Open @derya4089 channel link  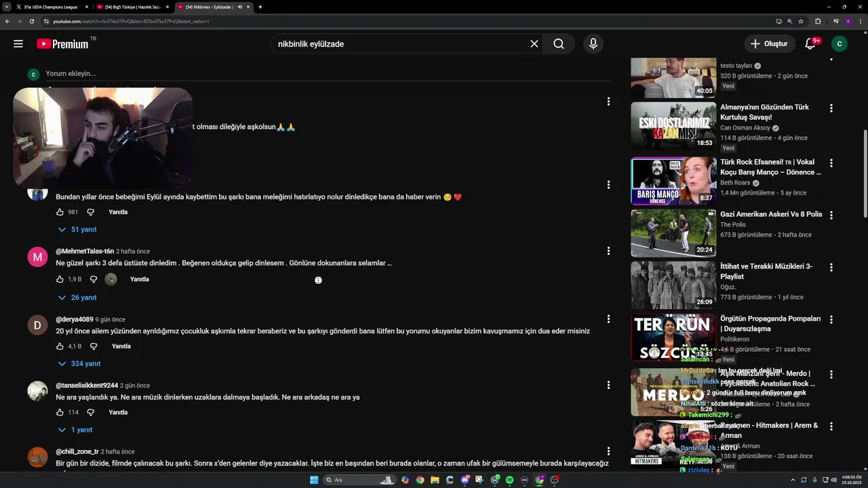(x=75, y=319)
